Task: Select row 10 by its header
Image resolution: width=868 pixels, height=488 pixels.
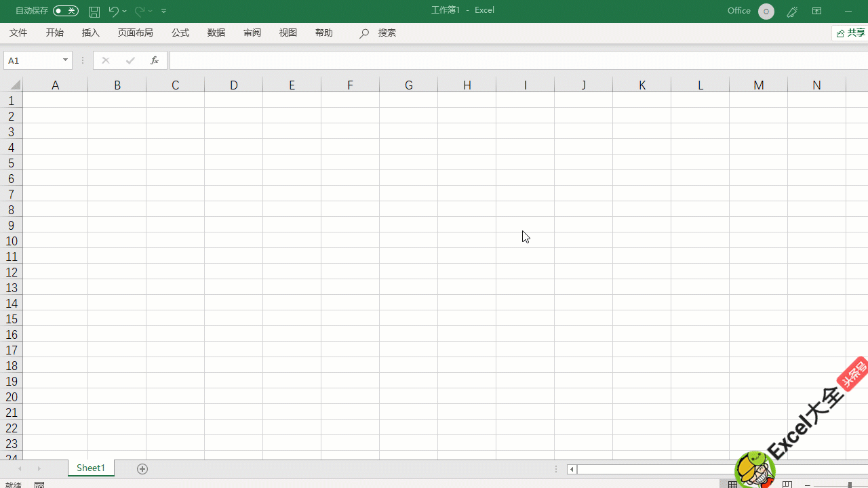Action: 11,241
